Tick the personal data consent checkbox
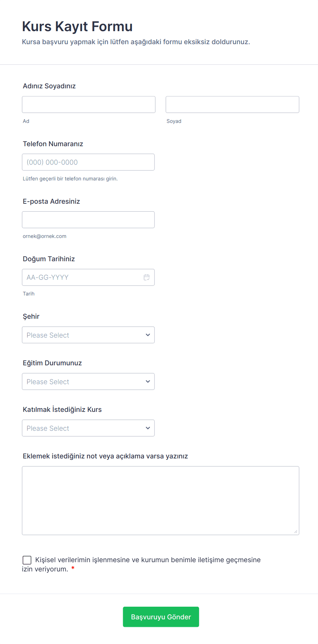 tap(27, 560)
